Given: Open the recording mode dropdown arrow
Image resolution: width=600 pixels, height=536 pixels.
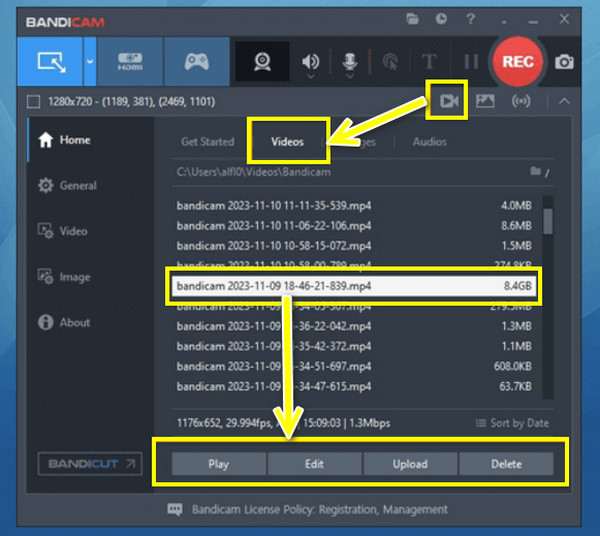Looking at the screenshot, I should click(90, 62).
